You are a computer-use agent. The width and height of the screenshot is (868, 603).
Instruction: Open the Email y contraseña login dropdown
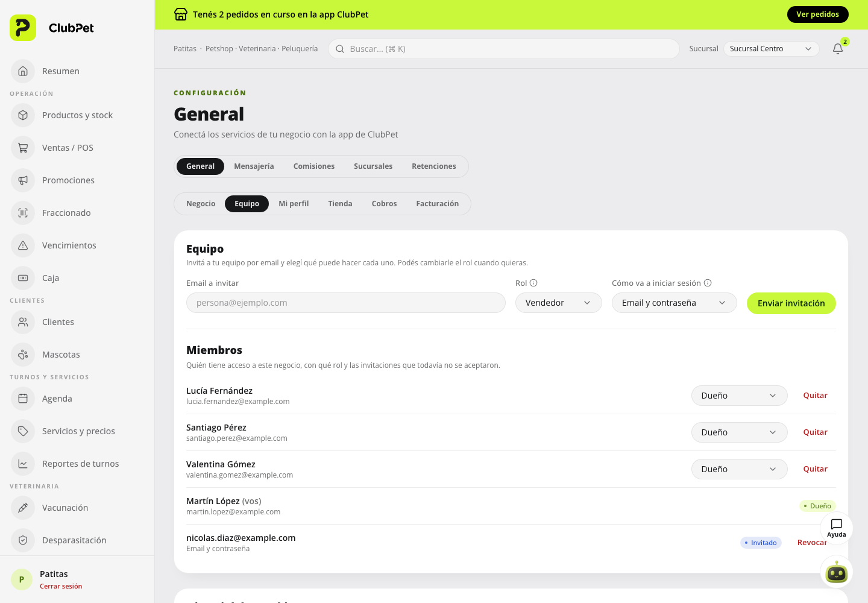(x=674, y=303)
